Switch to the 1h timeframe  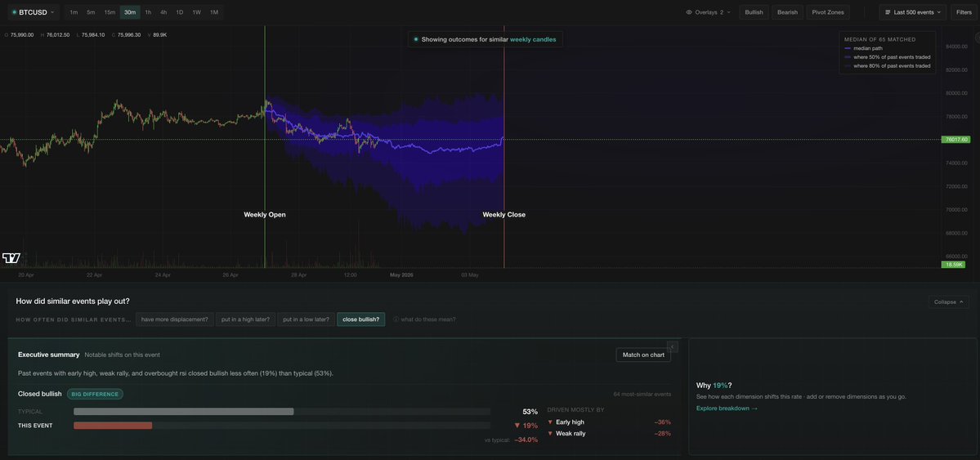point(148,12)
